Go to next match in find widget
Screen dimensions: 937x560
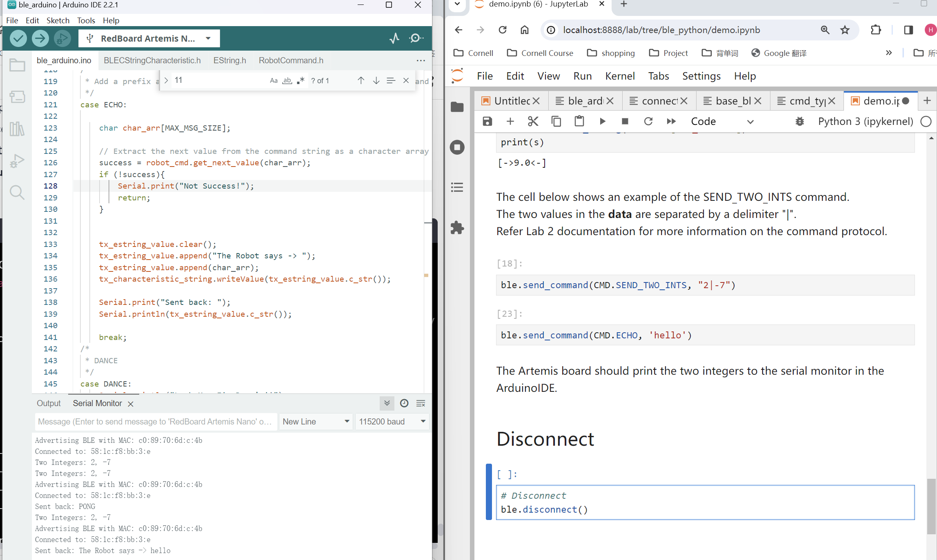tap(376, 80)
